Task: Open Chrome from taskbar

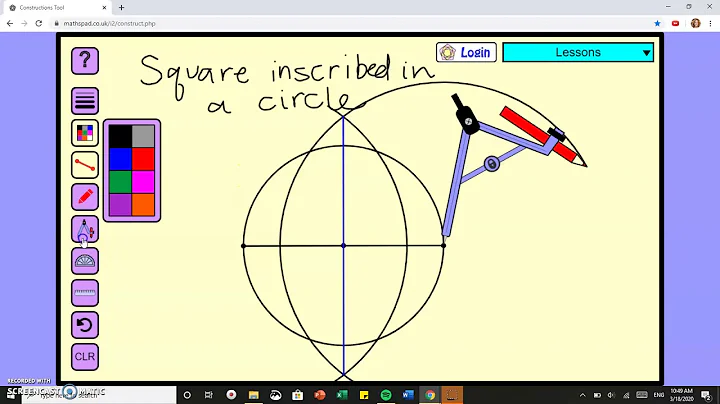Action: click(x=430, y=395)
